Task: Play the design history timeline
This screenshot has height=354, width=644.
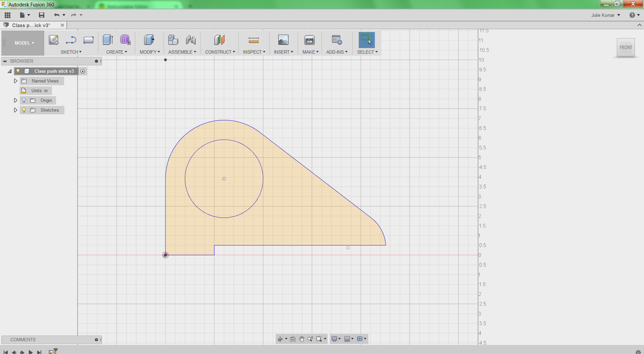Action: pyautogui.click(x=30, y=352)
